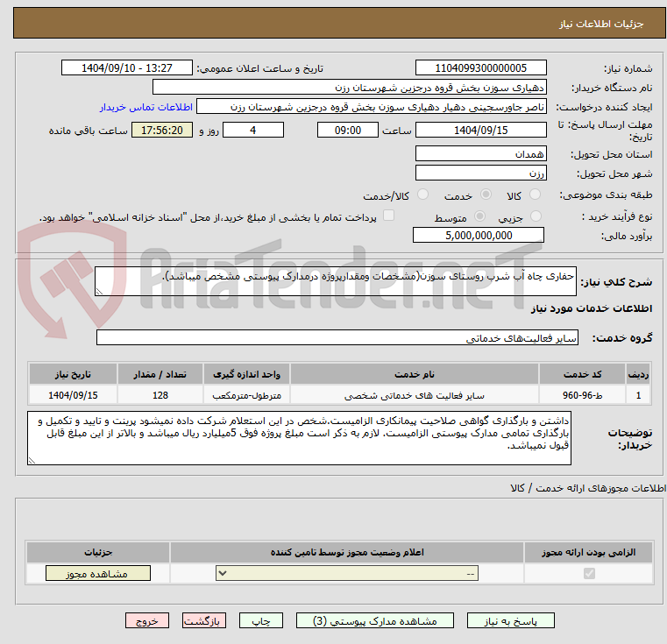Click the delivery city field رزن
The width and height of the screenshot is (667, 644).
click(481, 173)
